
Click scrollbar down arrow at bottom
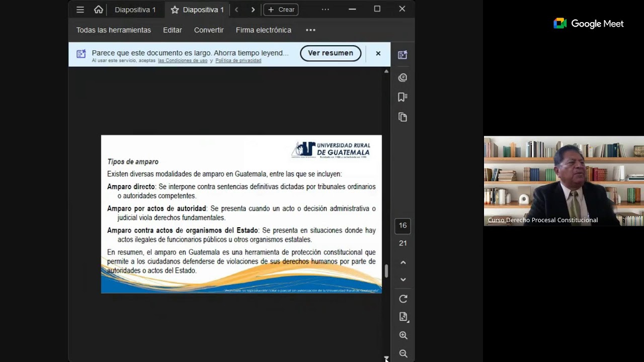[386, 358]
